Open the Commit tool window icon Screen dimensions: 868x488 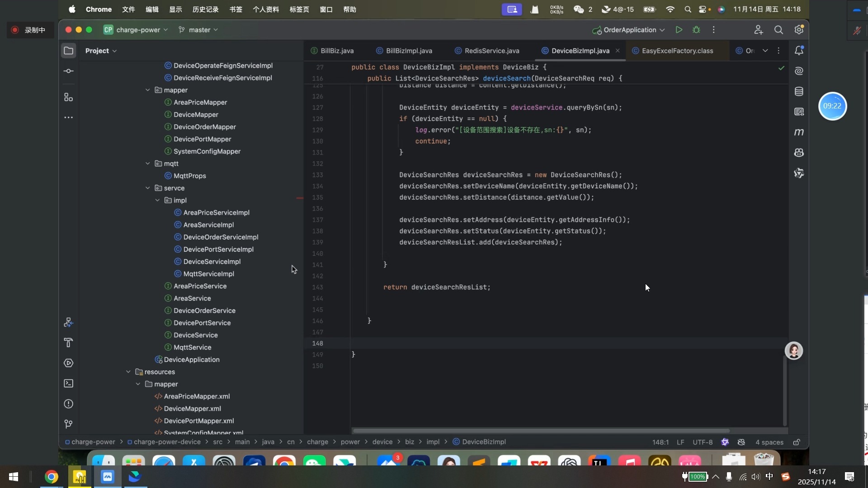[68, 71]
